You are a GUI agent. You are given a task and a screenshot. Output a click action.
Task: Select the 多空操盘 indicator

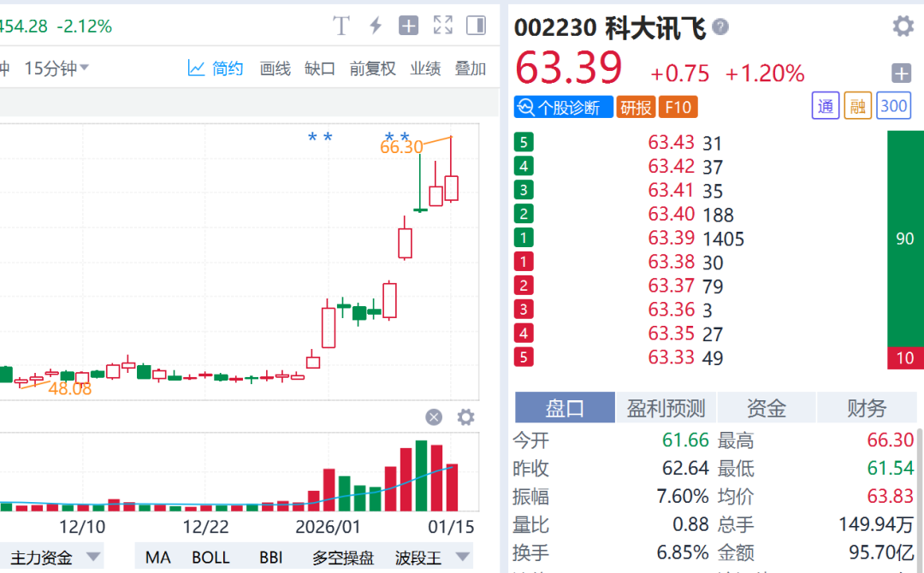pyautogui.click(x=343, y=557)
